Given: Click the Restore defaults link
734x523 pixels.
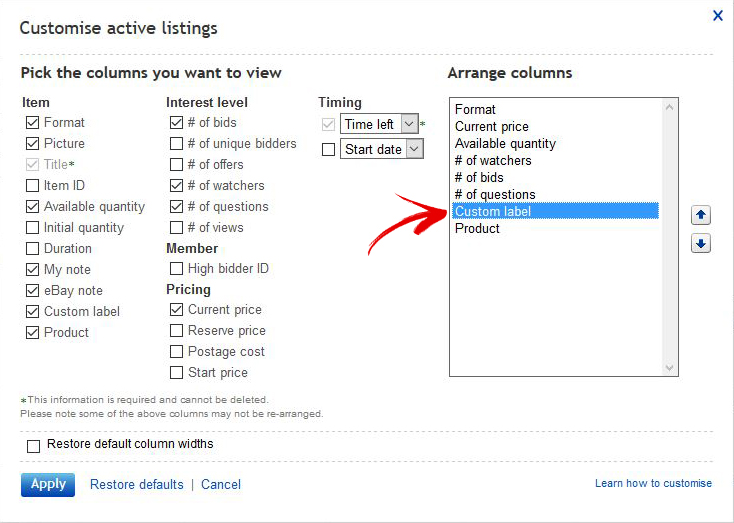Looking at the screenshot, I should 137,484.
